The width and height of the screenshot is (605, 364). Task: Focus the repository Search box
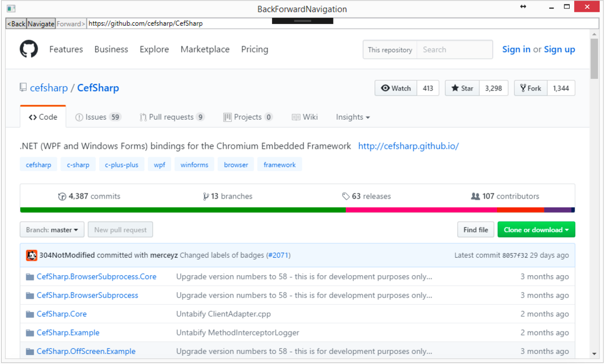(x=454, y=49)
